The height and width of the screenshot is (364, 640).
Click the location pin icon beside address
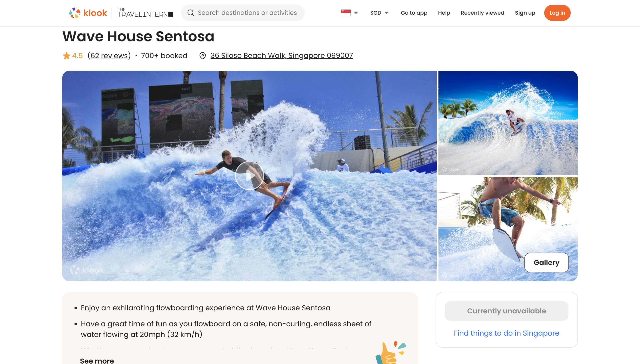pyautogui.click(x=202, y=55)
